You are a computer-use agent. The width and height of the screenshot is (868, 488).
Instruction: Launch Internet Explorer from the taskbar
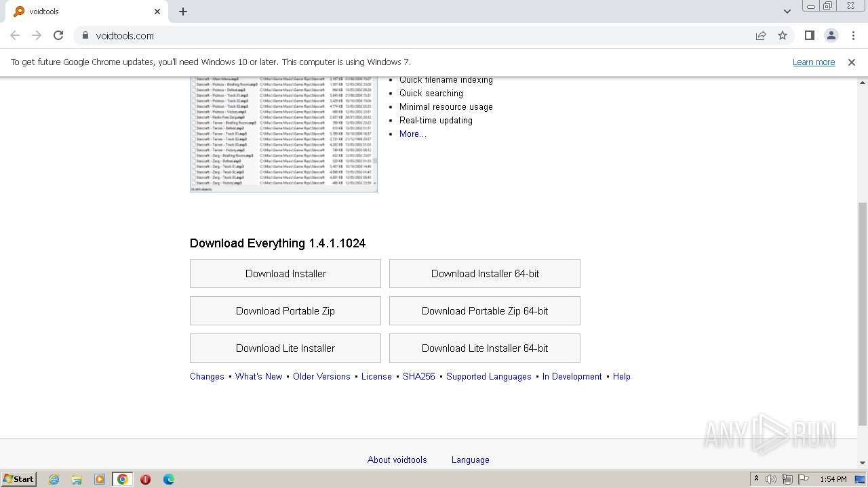coord(54,479)
